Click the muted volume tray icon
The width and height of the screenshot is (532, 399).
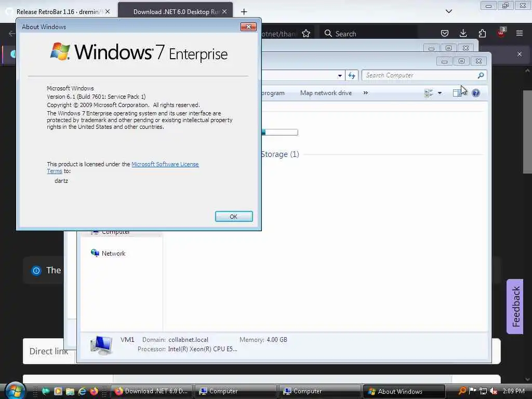(494, 391)
